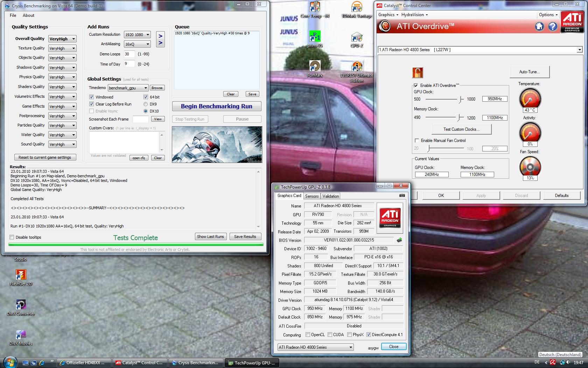Image resolution: width=588 pixels, height=368 pixels.
Task: Click the ATI Overdrive lock icon
Action: tap(418, 73)
